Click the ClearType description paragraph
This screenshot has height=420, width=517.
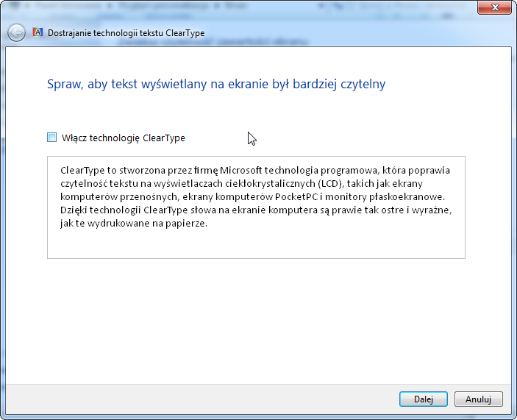[x=256, y=197]
